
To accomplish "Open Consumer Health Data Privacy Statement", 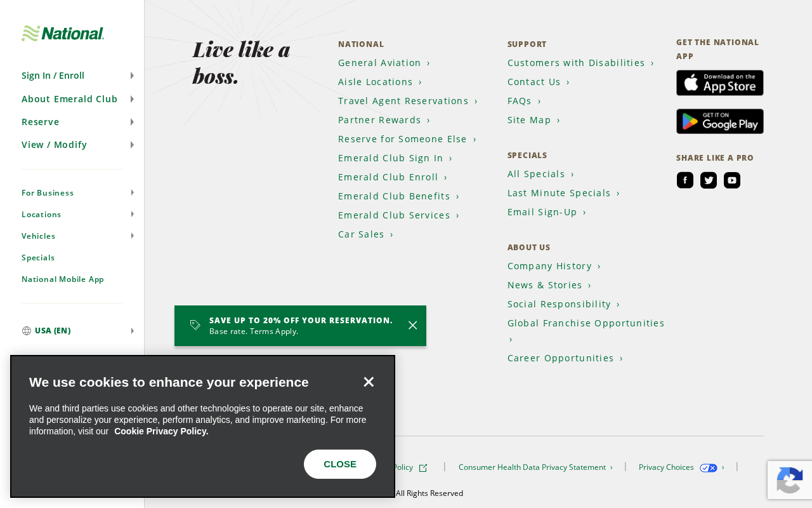I will click(535, 467).
